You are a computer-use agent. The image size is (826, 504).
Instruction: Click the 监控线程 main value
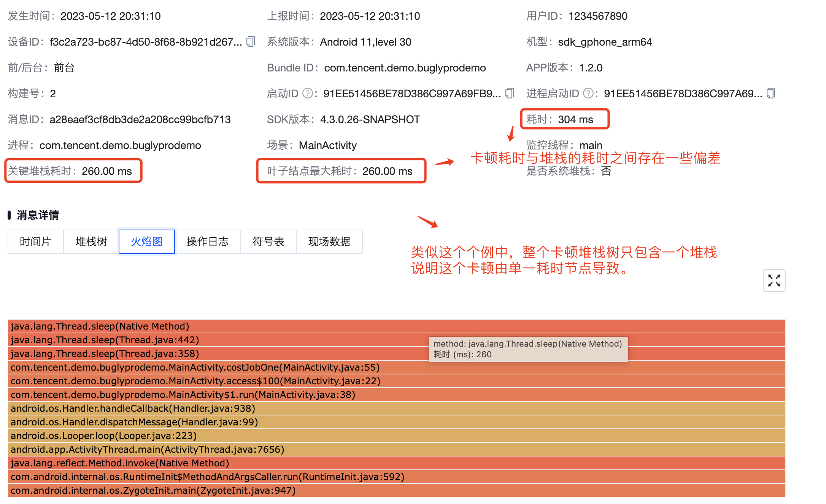(591, 145)
